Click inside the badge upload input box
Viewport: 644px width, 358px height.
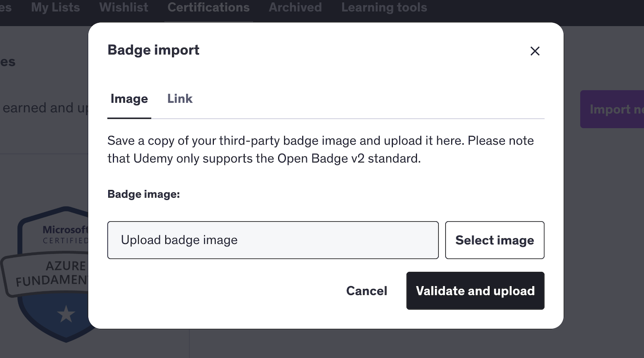point(273,240)
